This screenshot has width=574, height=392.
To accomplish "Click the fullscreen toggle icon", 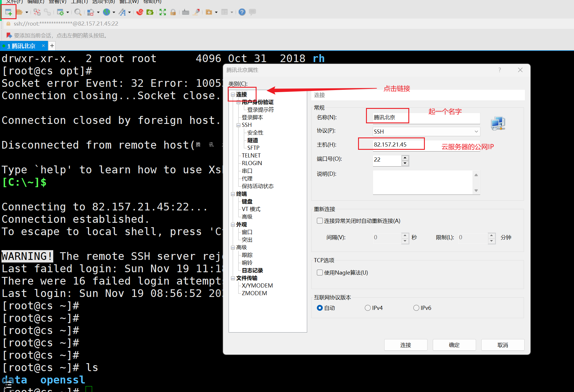I will coord(163,12).
